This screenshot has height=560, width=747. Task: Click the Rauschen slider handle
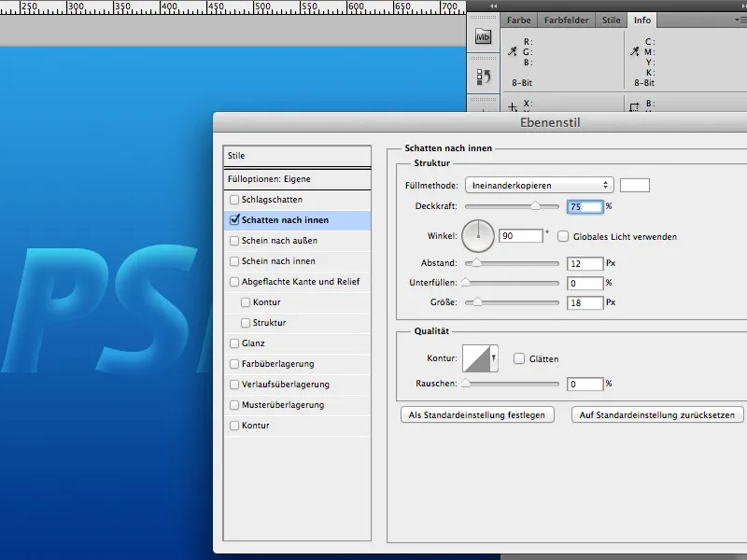click(x=465, y=384)
